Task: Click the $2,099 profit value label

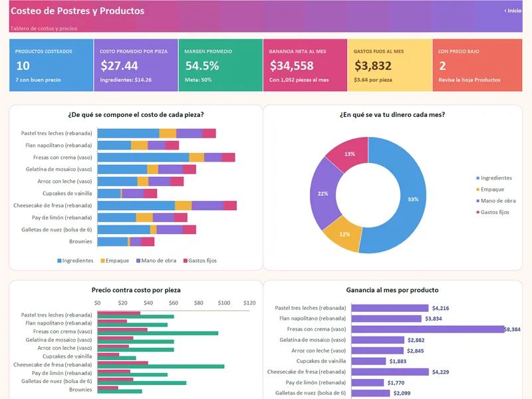Action: (x=402, y=393)
